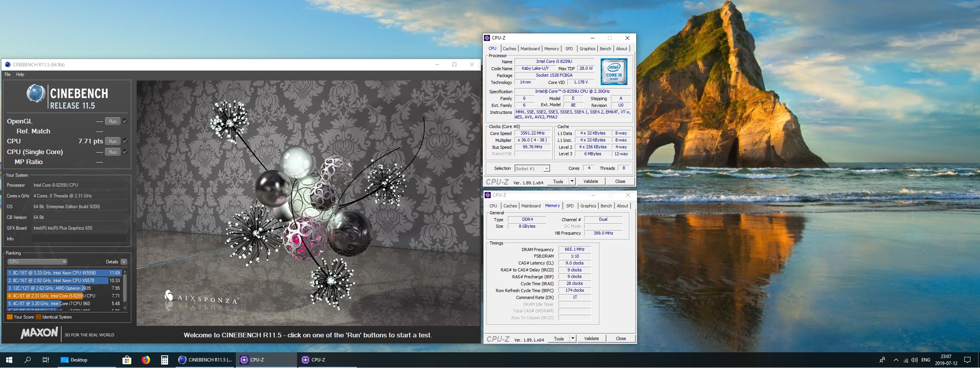Viewport: 980px width, 368px height.
Task: Open Calculator from the taskbar
Action: click(165, 360)
